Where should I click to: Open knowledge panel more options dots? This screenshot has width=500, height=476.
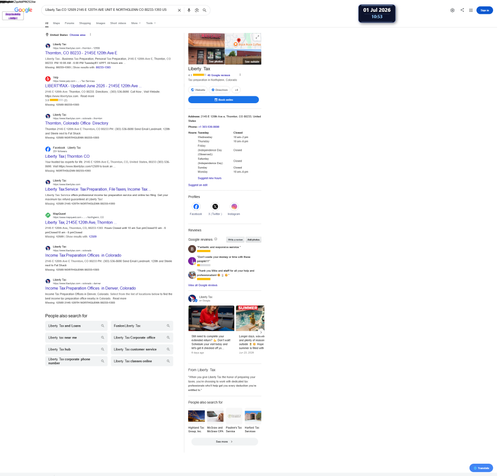[x=240, y=75]
